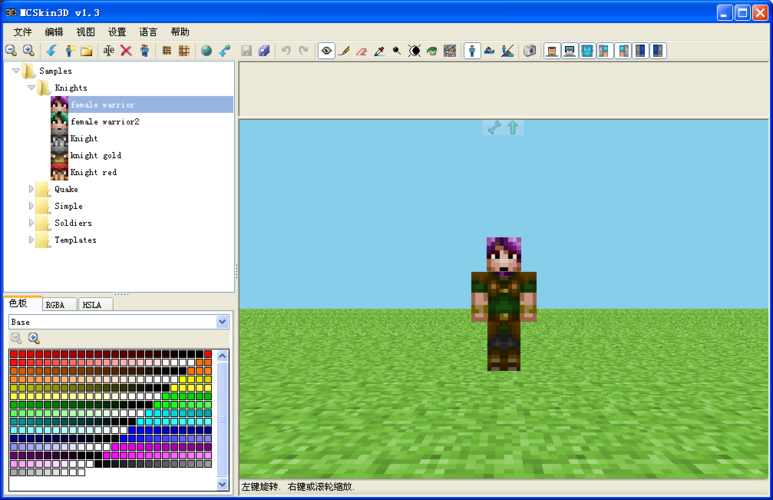Click the palette scrollbar up arrow

[x=222, y=356]
